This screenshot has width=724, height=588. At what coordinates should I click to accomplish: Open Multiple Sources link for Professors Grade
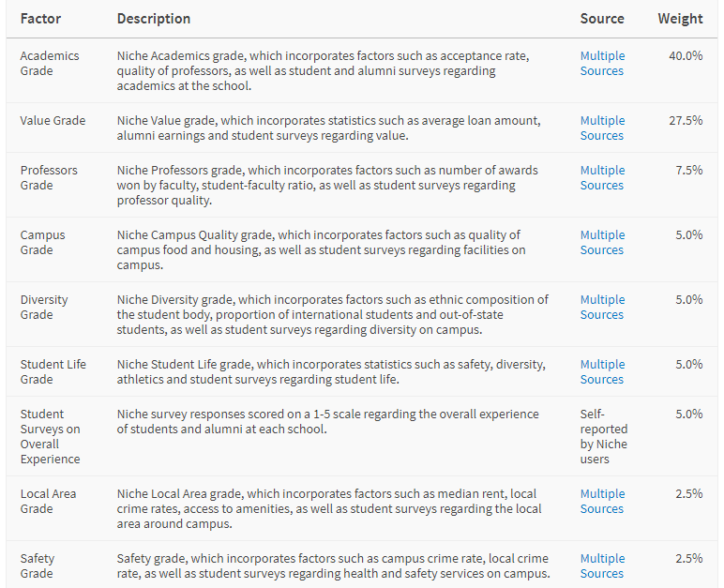click(x=602, y=178)
